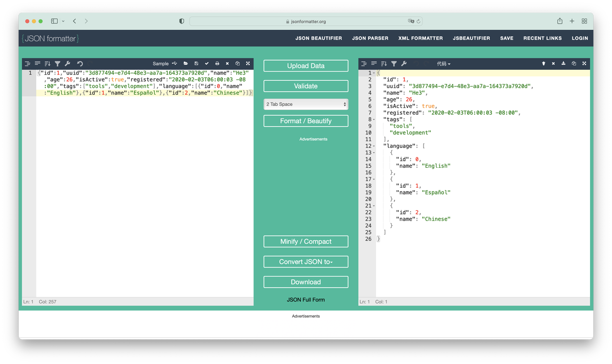Image resolution: width=612 pixels, height=364 pixels.
Task: Save input using floppy disk icon
Action: click(196, 64)
